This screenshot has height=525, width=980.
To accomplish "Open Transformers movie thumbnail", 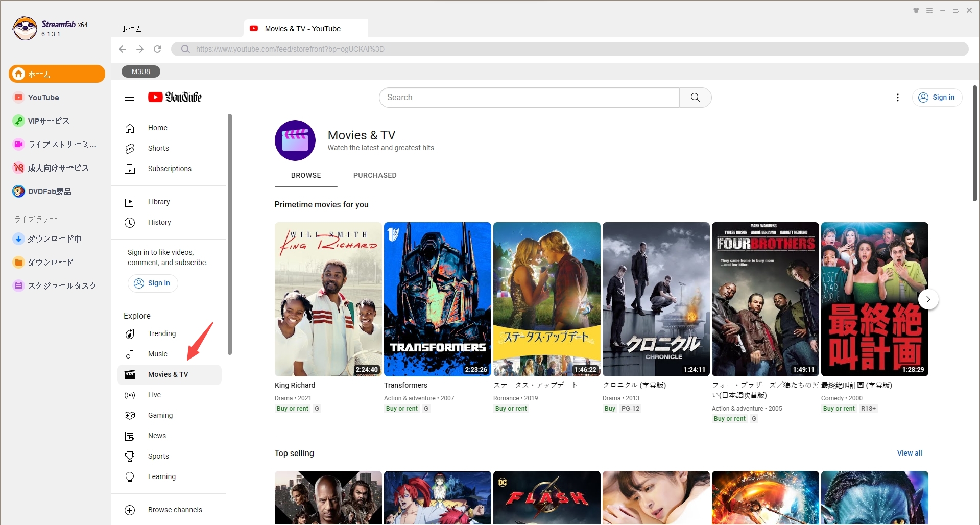I will click(438, 299).
